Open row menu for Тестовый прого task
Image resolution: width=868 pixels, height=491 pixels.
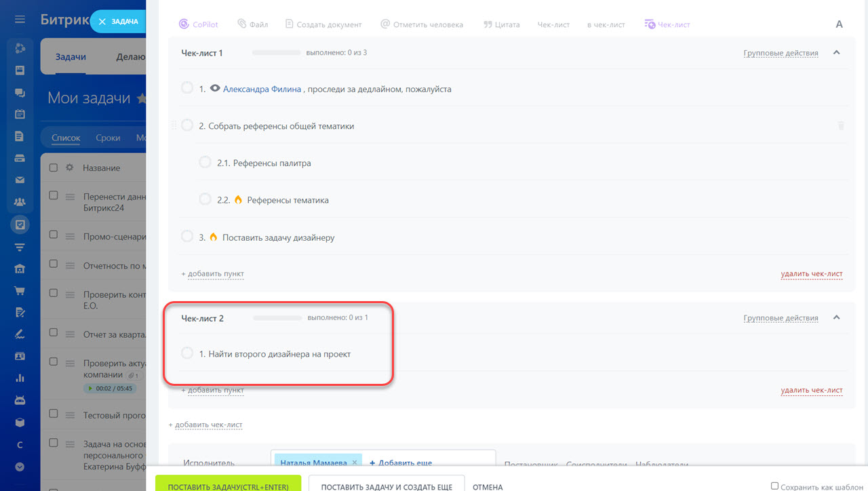pyautogui.click(x=69, y=415)
